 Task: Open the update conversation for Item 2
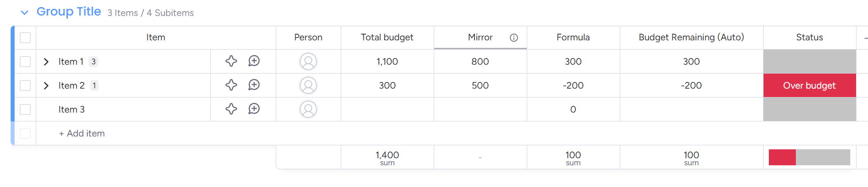point(254,85)
